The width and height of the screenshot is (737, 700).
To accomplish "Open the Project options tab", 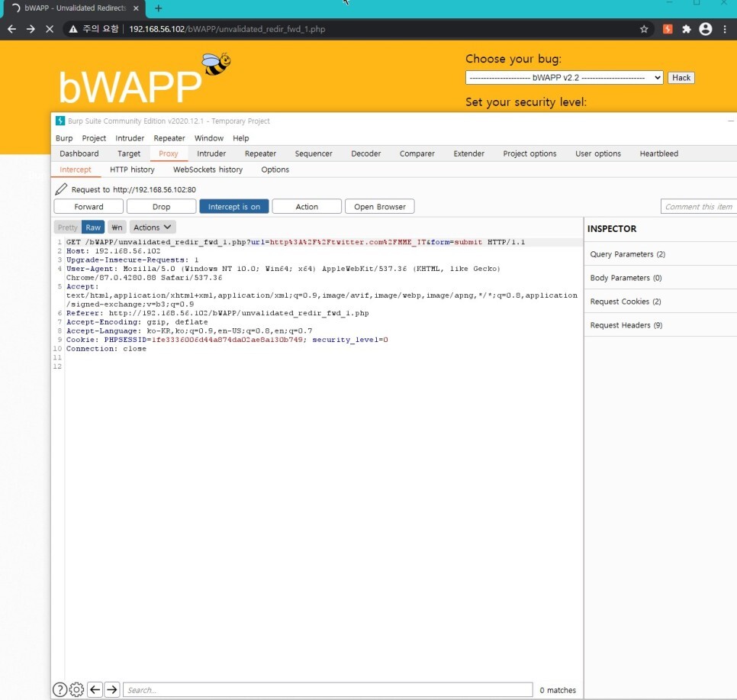I will tap(529, 153).
